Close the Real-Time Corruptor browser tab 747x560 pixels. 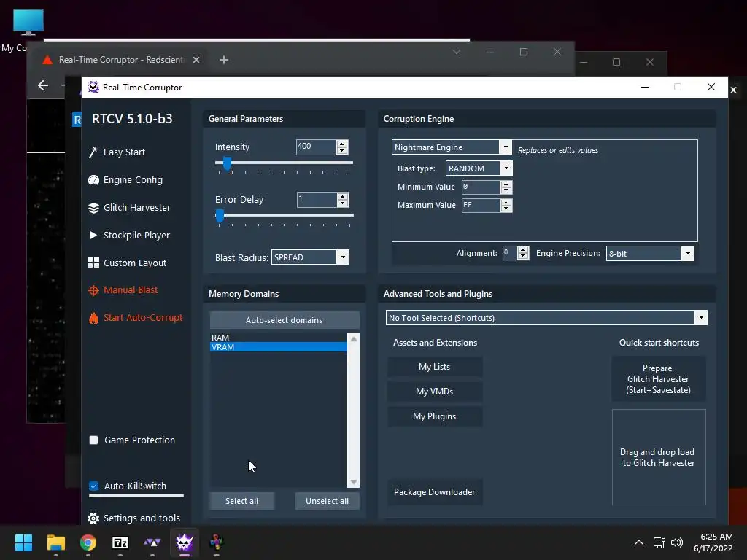coord(196,60)
